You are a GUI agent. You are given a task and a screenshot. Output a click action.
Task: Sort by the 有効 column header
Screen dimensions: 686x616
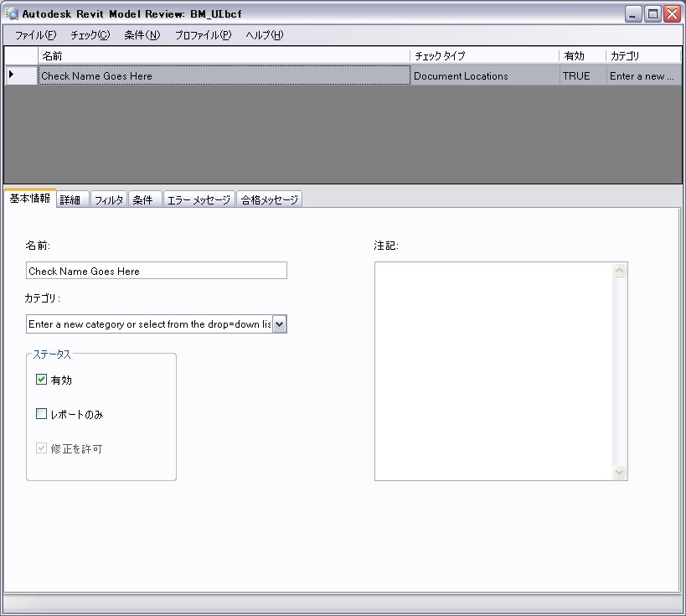(x=583, y=55)
